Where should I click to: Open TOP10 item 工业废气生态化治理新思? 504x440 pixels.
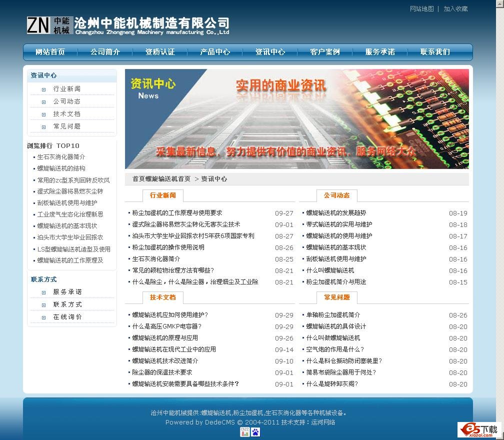pos(70,214)
